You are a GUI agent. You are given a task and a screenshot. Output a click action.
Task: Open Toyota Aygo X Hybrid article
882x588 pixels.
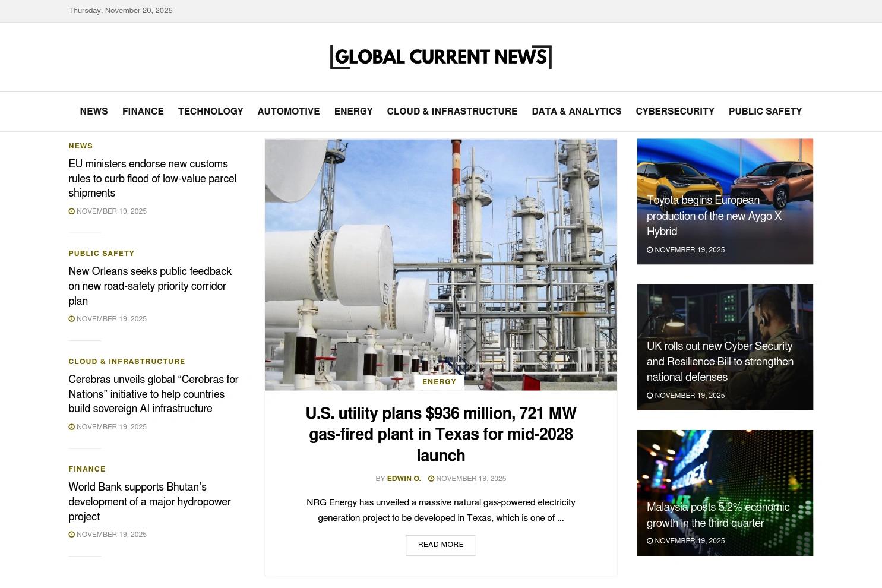[714, 216]
